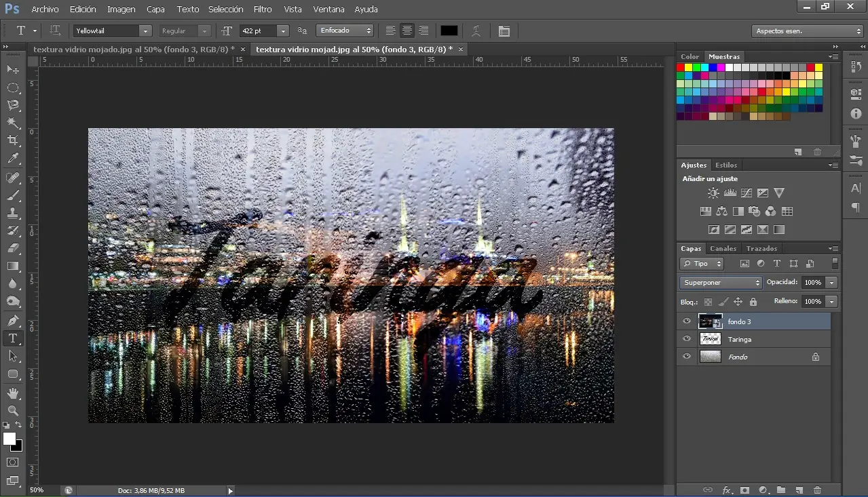Hide the Taringa layer

click(x=687, y=339)
